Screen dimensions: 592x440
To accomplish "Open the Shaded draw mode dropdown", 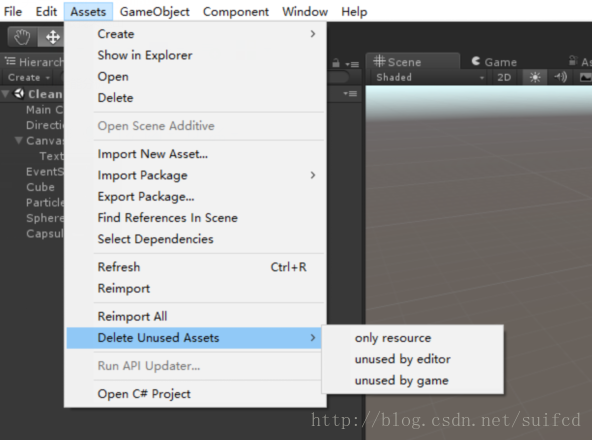I will pos(429,77).
